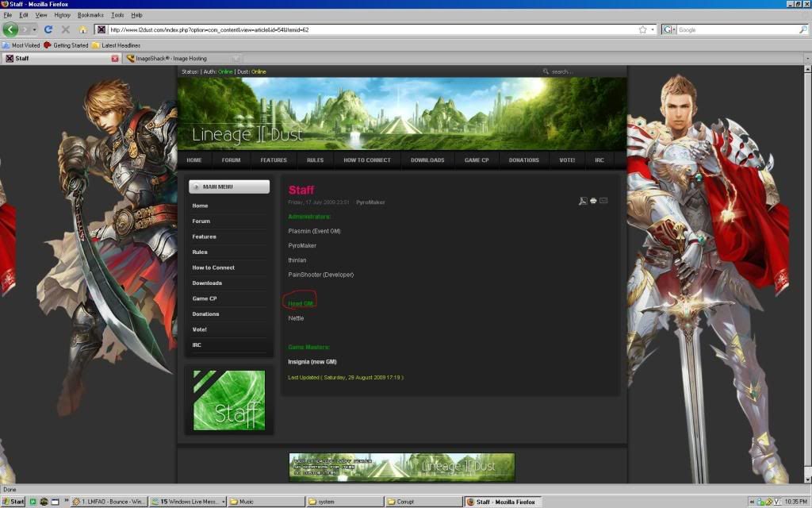Bookmark this page with the star icon
This screenshot has width=812, height=508.
click(642, 29)
